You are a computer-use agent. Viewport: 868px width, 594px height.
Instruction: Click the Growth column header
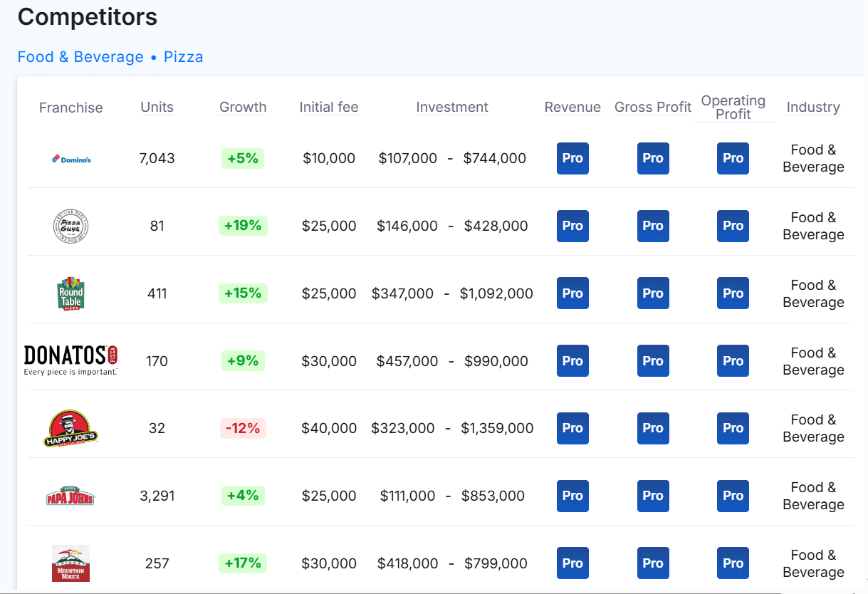click(x=243, y=107)
